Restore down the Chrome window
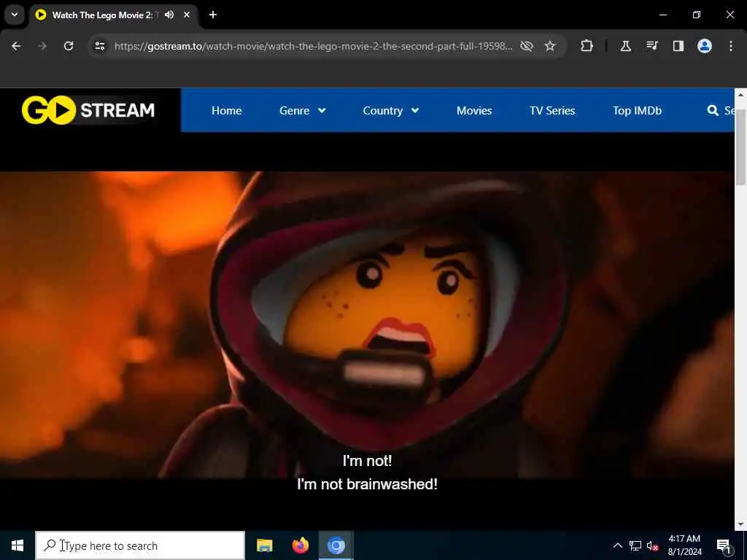This screenshot has width=747, height=560. coord(697,15)
